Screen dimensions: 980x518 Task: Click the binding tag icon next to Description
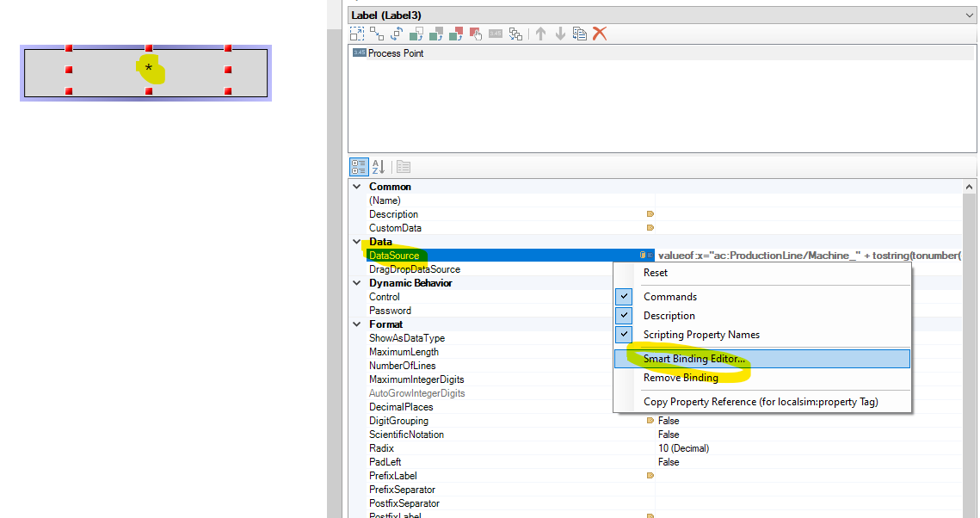pos(650,214)
